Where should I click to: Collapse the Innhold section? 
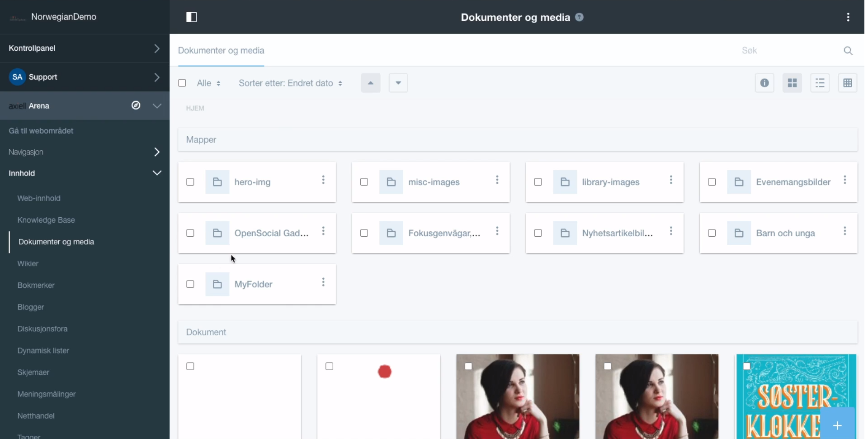[x=156, y=173]
